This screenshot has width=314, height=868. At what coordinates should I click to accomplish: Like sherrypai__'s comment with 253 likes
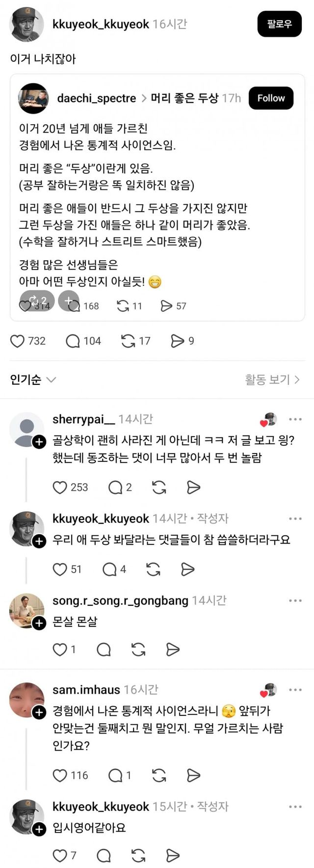[x=60, y=487]
